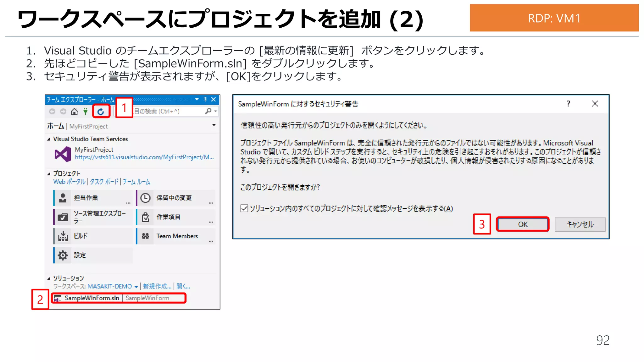Open the Manage Connections plug icon
This screenshot has height=362, width=644.
pos(85,111)
